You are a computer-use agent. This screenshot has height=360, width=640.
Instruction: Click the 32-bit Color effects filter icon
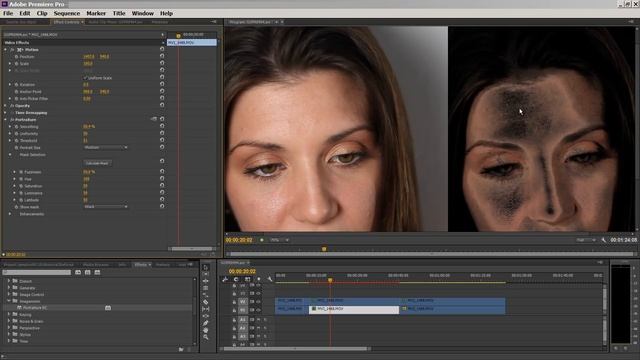coord(87,272)
